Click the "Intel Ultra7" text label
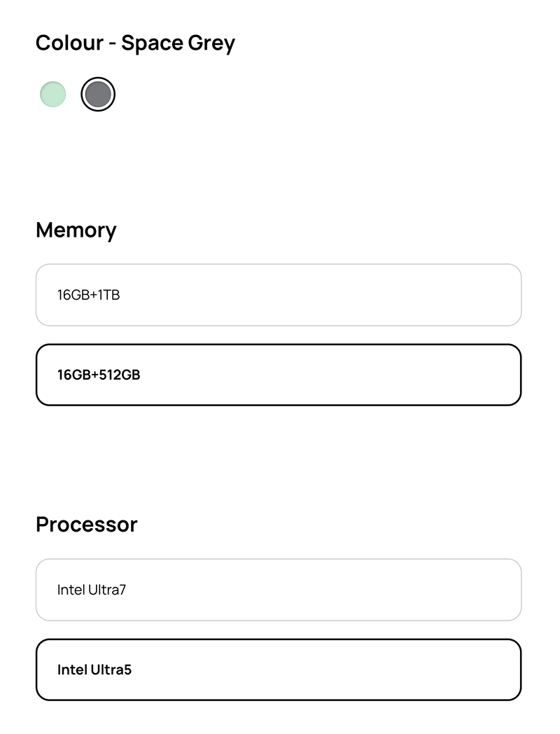The width and height of the screenshot is (560, 734). point(92,590)
